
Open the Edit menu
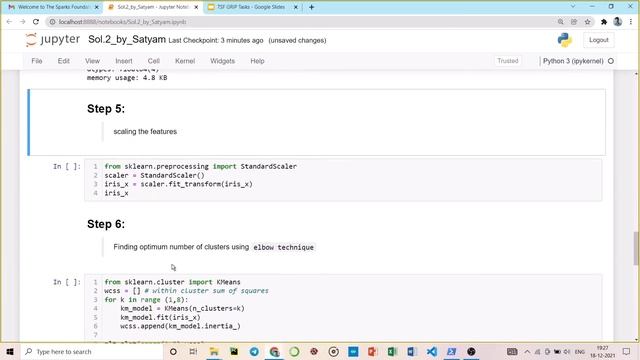pos(63,61)
